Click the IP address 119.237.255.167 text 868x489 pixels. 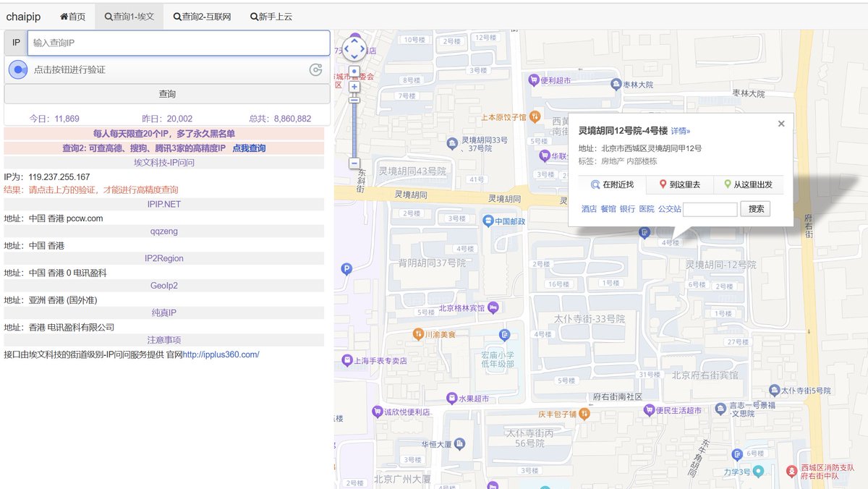59,177
